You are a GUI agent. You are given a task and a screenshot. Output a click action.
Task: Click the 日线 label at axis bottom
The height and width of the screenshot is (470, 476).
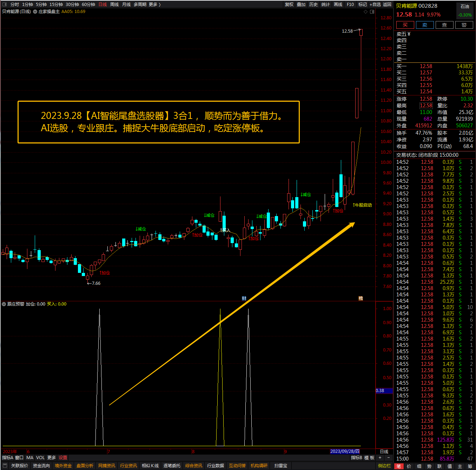click(384, 451)
